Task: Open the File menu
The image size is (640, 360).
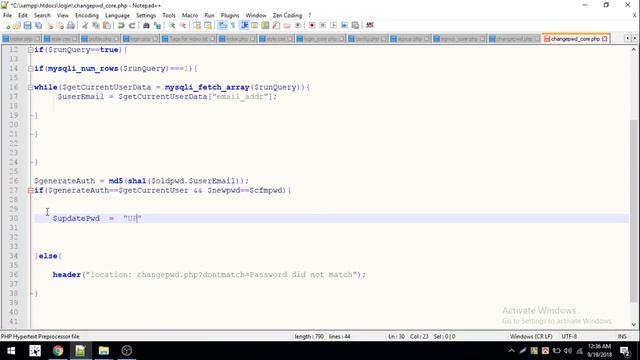Action: 7,16
